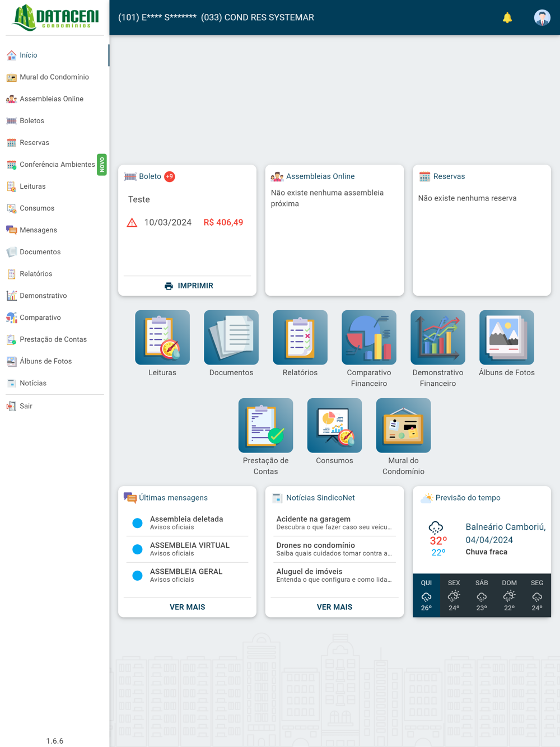
Task: Select SEX forecast day
Action: 454,596
